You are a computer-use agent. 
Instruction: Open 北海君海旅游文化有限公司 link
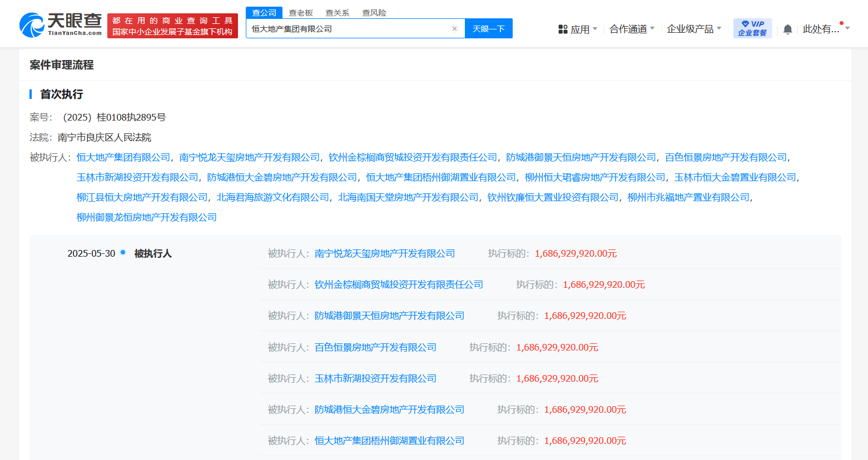273,197
